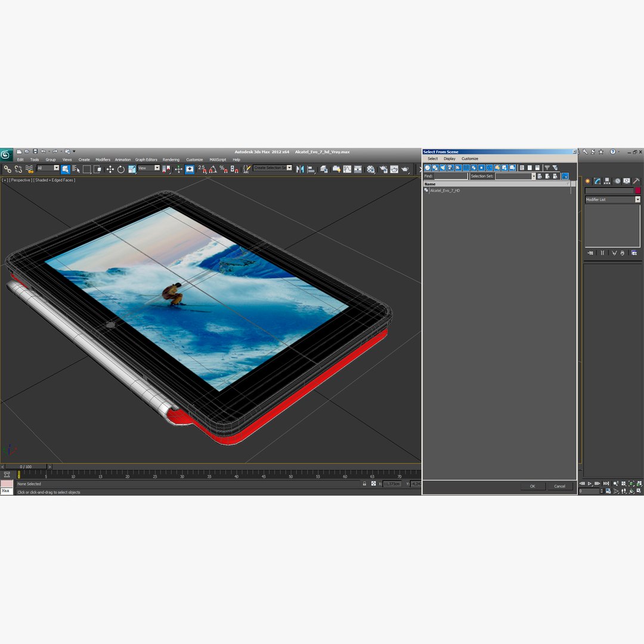Screen dimensions: 644x644
Task: Open Select by Name tool
Action: (76, 169)
